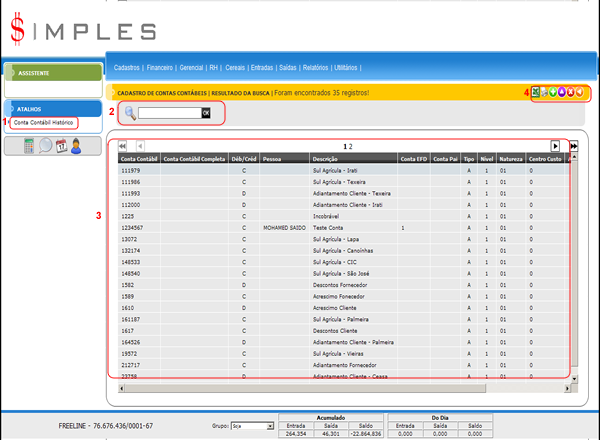Image resolution: width=600 pixels, height=440 pixels.
Task: Click the printer icon in the yellow toolbar
Action: tap(546, 93)
